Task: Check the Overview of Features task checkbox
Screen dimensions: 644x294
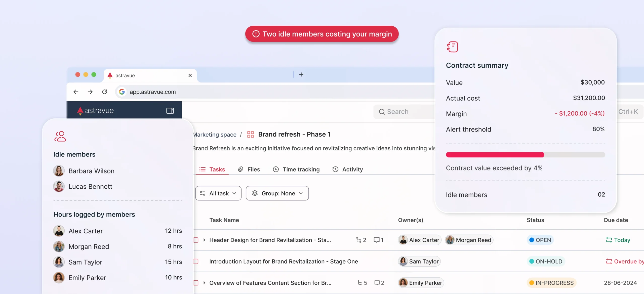Action: (196, 283)
